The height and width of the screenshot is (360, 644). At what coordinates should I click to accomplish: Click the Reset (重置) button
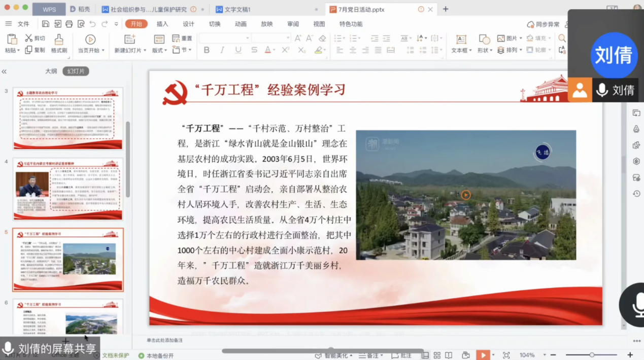[183, 39]
